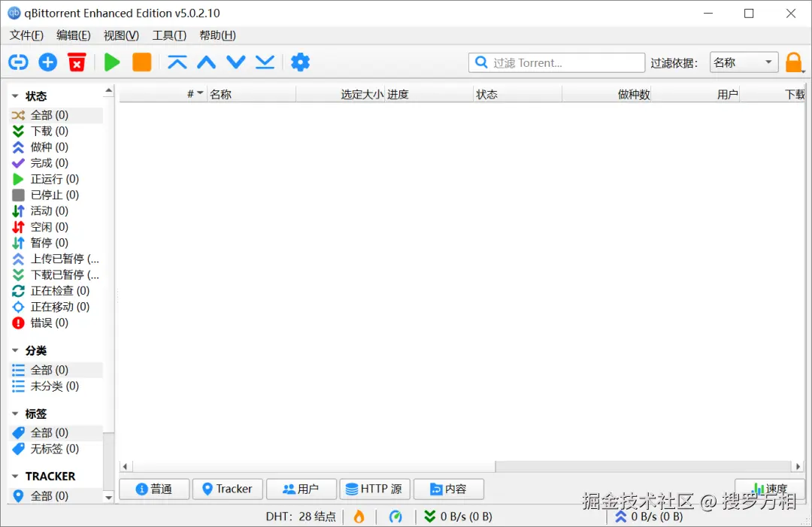Collapse the 标签 section
The image size is (812, 527).
tap(15, 414)
